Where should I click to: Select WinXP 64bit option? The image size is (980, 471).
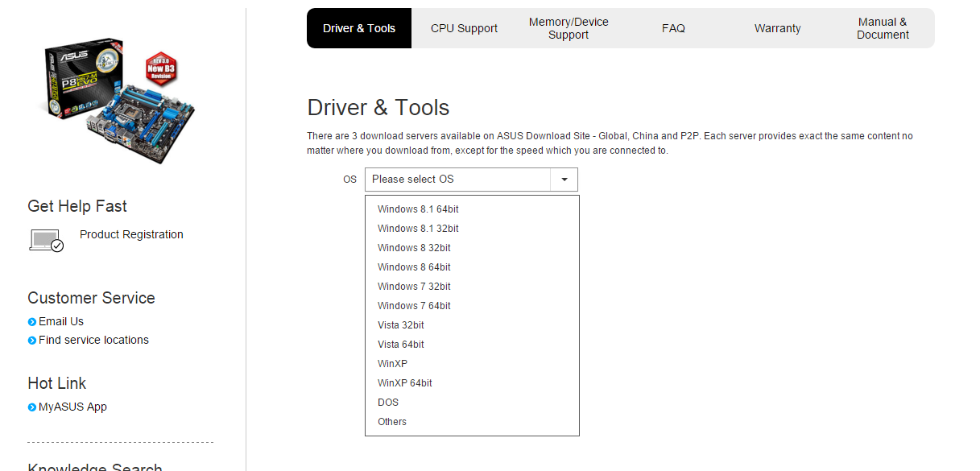pos(472,383)
